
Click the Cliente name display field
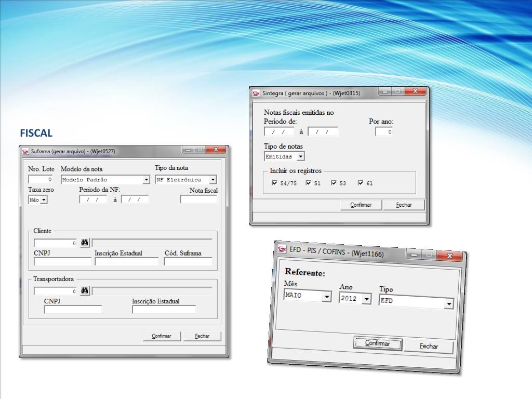click(152, 243)
